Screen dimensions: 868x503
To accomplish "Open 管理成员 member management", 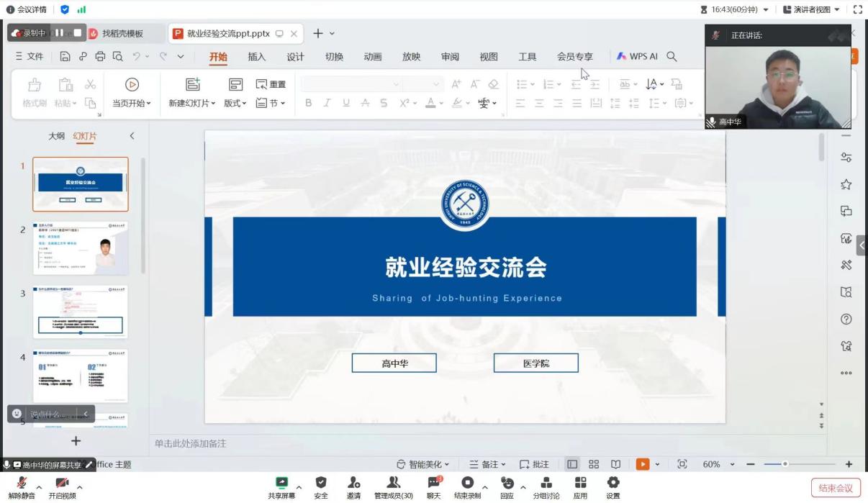I will pos(393,483).
